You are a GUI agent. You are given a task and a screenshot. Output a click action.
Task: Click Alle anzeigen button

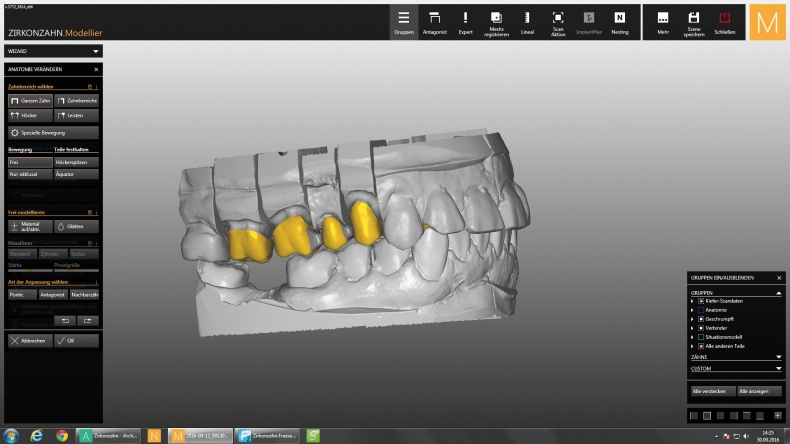tap(759, 391)
